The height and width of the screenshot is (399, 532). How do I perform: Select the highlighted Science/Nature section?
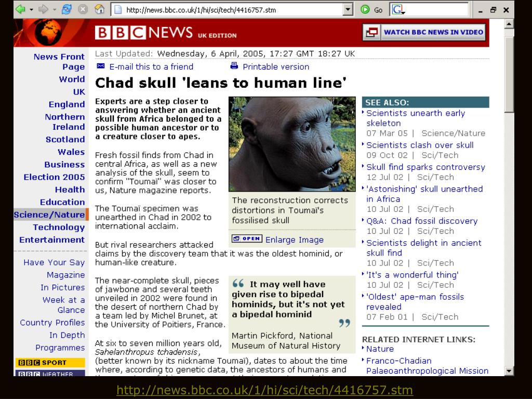pos(51,215)
